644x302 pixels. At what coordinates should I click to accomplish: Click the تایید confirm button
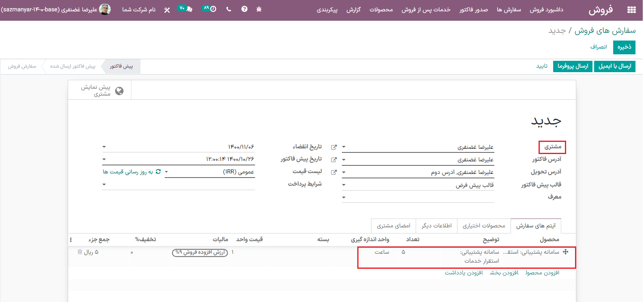542,66
